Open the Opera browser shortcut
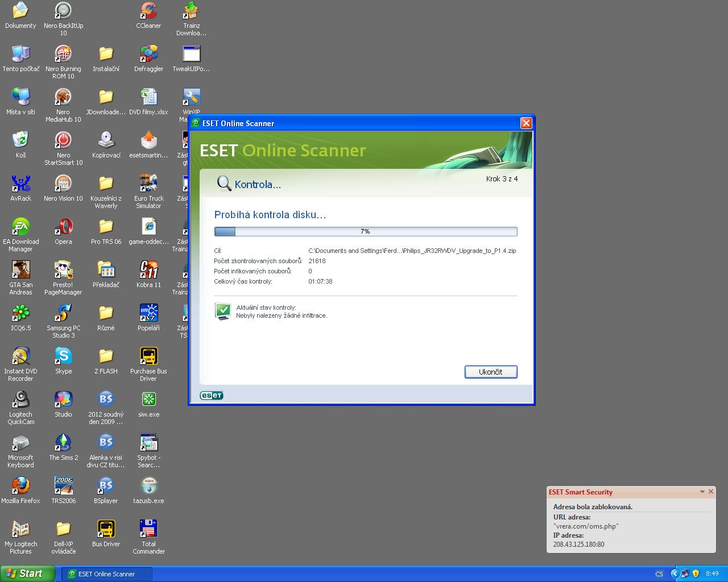 [x=63, y=227]
